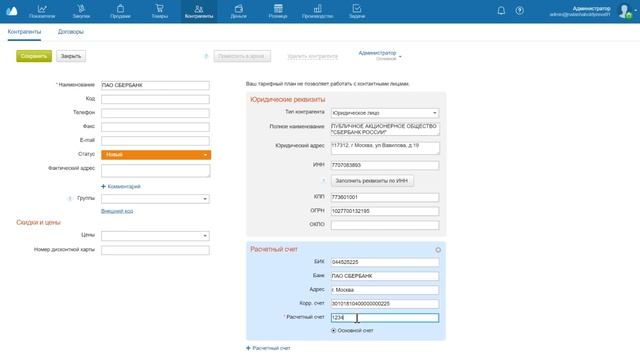
Task: Open the Продажи section
Action: pyautogui.click(x=120, y=11)
